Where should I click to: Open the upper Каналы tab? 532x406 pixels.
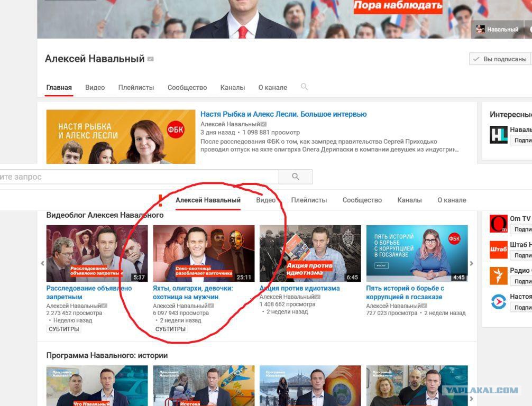[x=232, y=88]
